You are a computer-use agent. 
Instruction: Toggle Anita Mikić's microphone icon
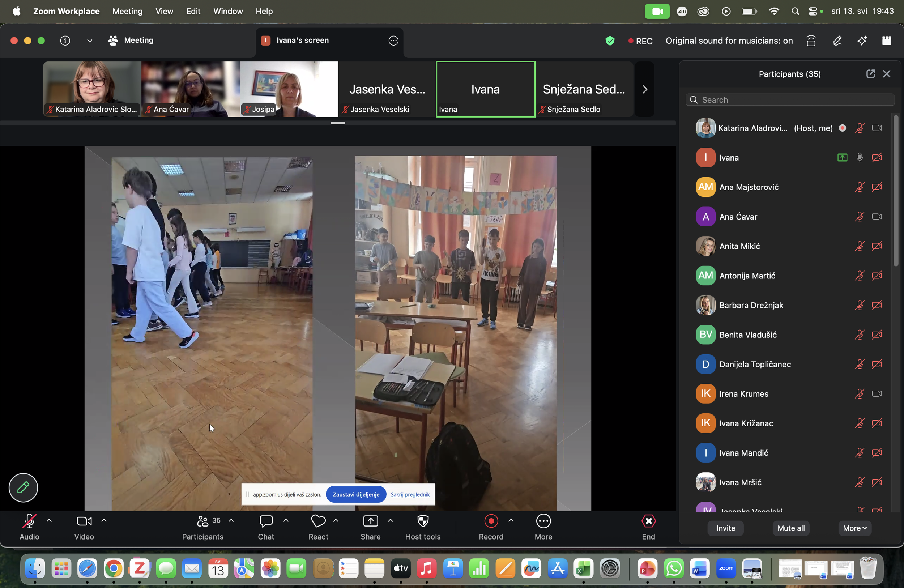click(x=859, y=246)
